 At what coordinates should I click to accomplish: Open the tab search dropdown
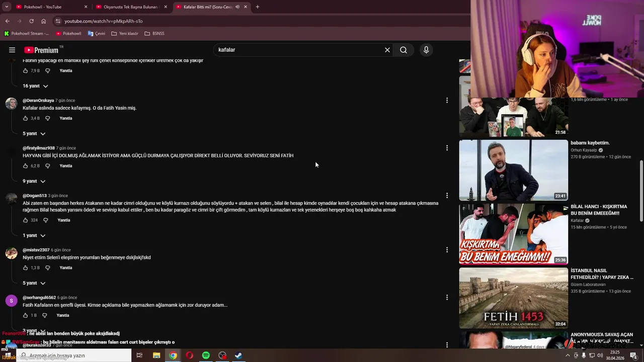pyautogui.click(x=7, y=7)
